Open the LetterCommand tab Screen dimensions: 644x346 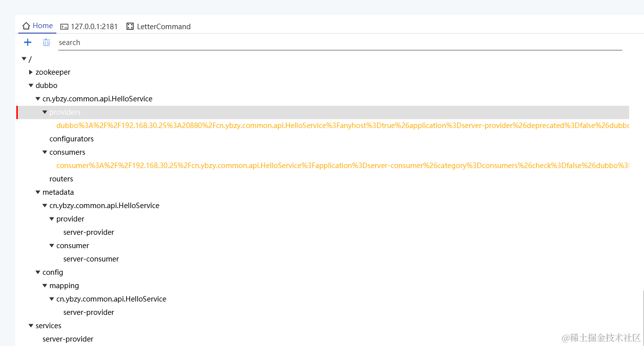158,27
